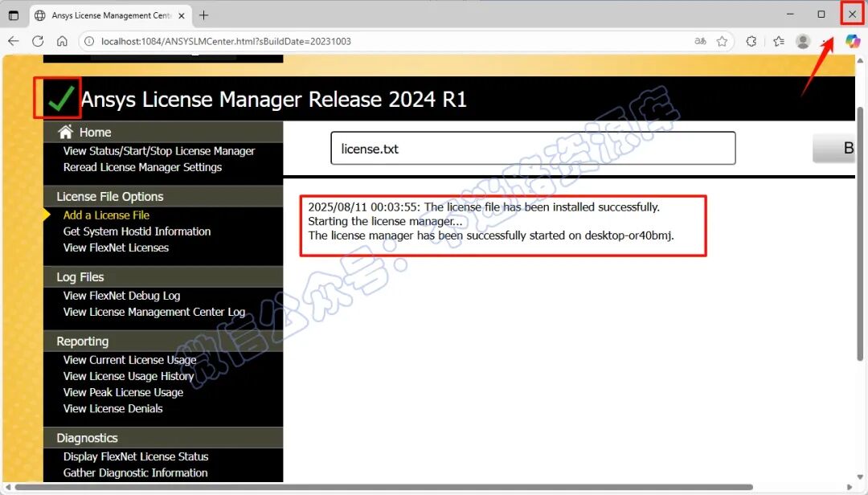
Task: Open View FlexNet Licenses
Action: click(x=116, y=247)
